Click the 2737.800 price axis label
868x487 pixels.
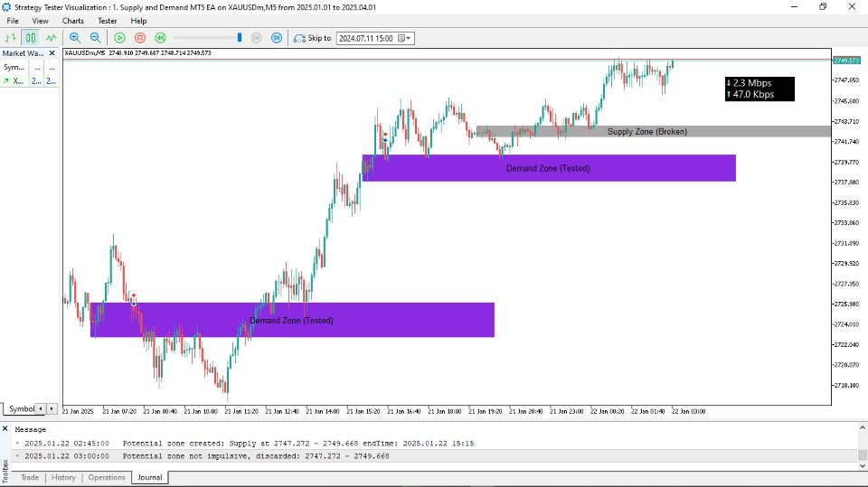[x=846, y=183]
